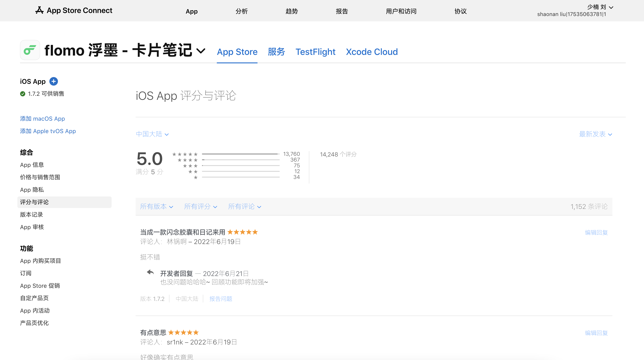
Task: Open the 所有版本 filter dropdown
Action: (x=157, y=207)
